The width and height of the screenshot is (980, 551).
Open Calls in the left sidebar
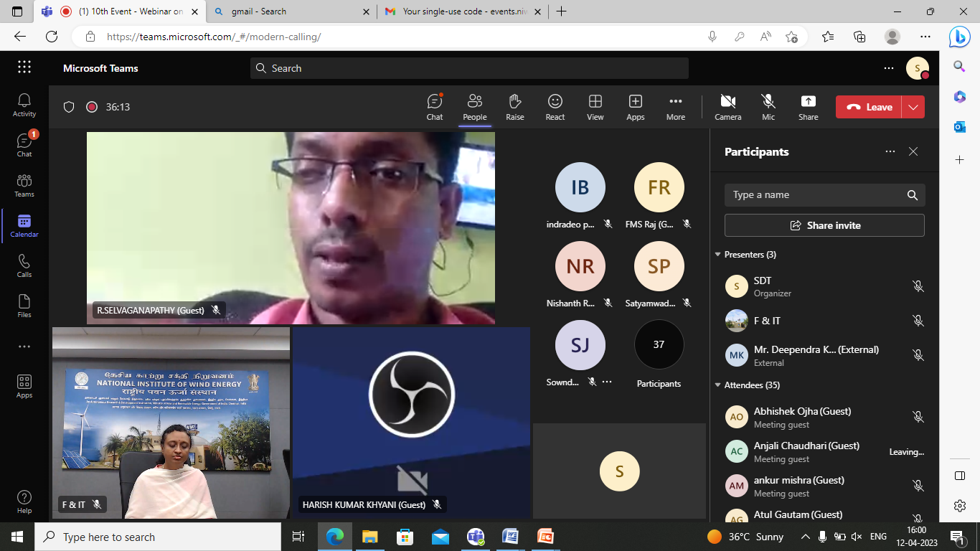click(24, 265)
